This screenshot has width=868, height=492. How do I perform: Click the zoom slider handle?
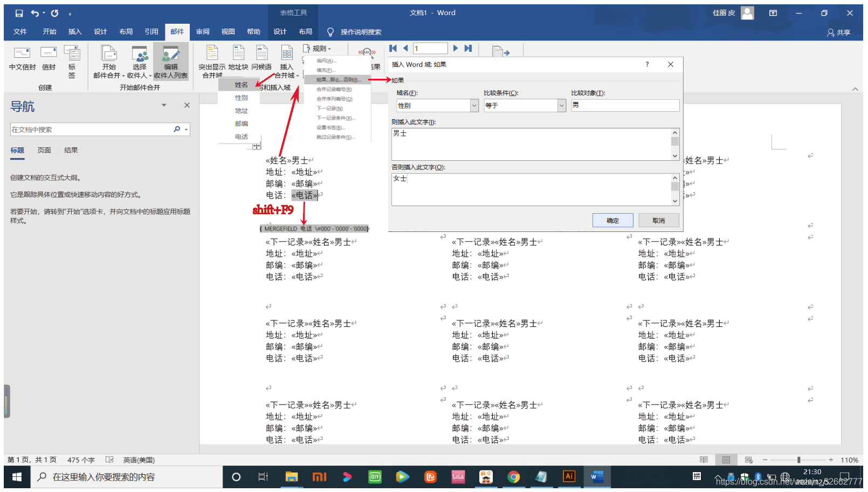[798, 460]
